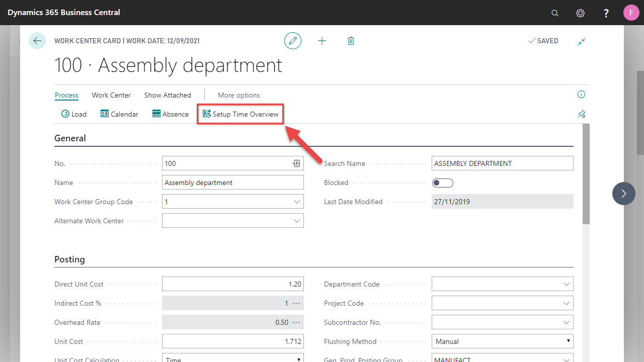Click Last Date Modified value 27/11/2019
644x362 pixels.
point(452,202)
